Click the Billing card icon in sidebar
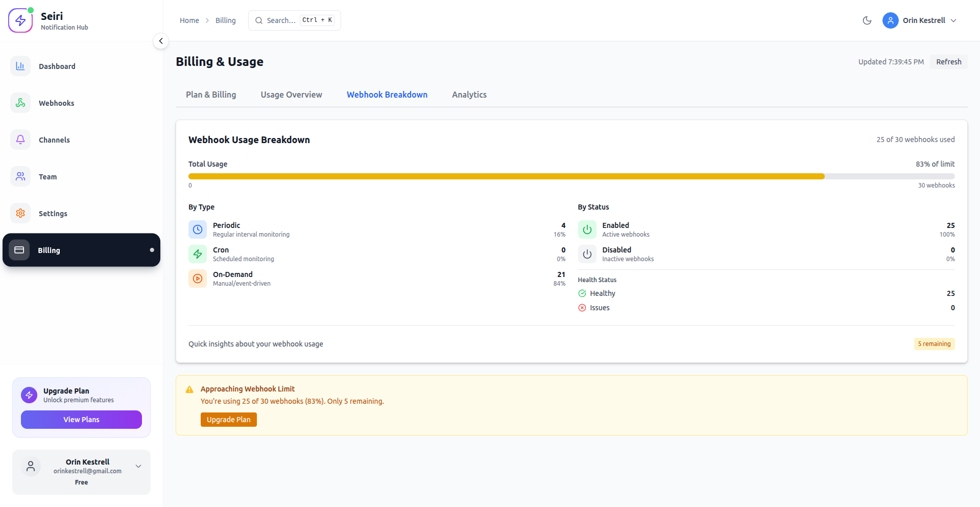The width and height of the screenshot is (980, 507). click(19, 250)
